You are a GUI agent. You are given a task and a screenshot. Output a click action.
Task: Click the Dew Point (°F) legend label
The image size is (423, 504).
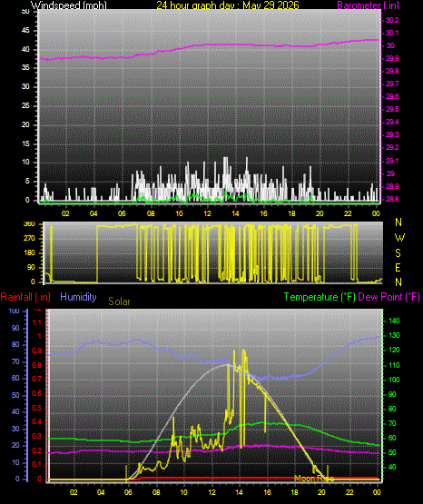pos(389,297)
